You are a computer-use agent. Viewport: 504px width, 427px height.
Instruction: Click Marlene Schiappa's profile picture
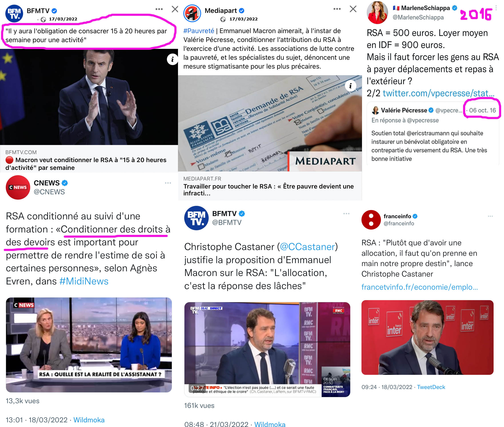point(377,13)
